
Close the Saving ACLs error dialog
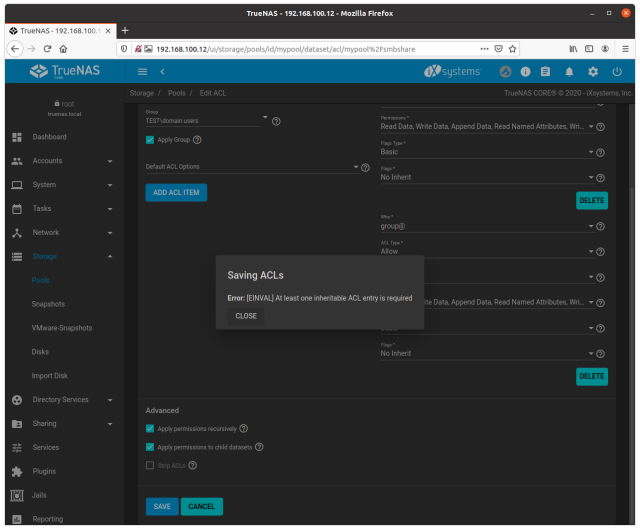pyautogui.click(x=245, y=316)
